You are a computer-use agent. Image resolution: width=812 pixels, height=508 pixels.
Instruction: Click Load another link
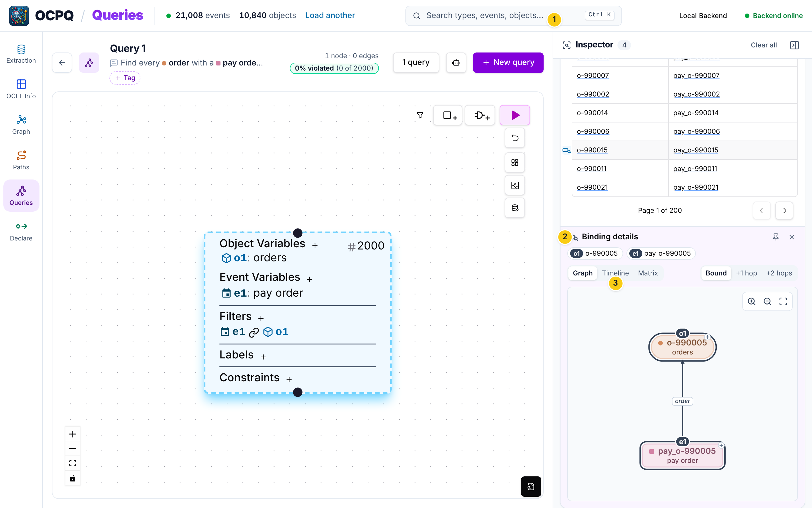330,16
